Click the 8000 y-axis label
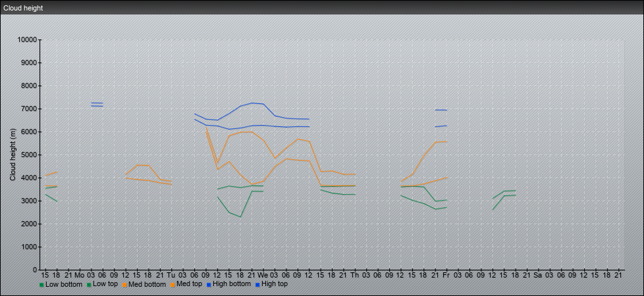644x296 pixels. [x=29, y=86]
